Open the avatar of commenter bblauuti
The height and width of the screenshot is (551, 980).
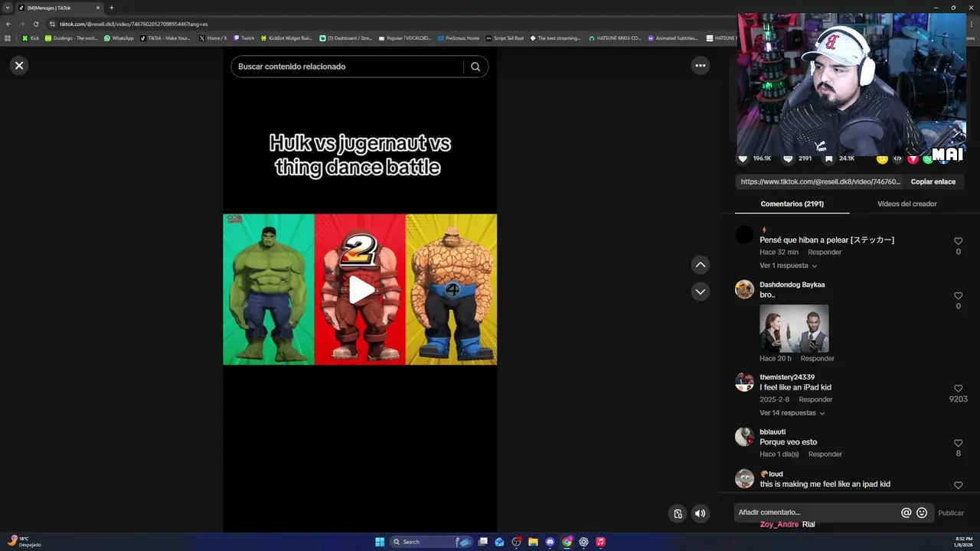point(744,436)
